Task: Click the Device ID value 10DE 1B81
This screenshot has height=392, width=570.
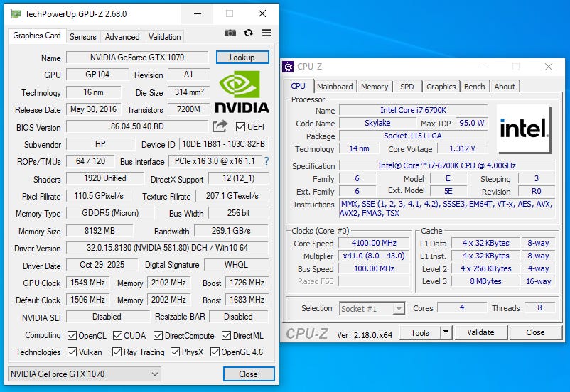Action: [x=223, y=144]
